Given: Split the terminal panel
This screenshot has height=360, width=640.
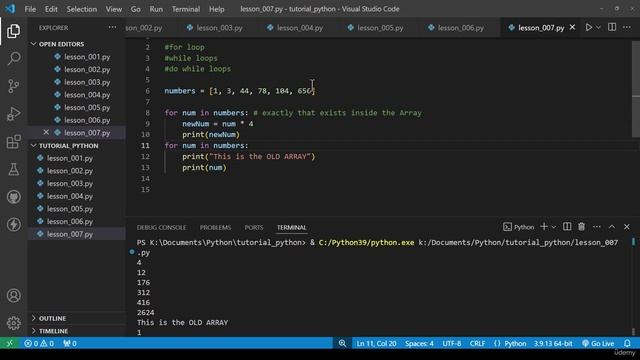Looking at the screenshot, I should click(567, 227).
